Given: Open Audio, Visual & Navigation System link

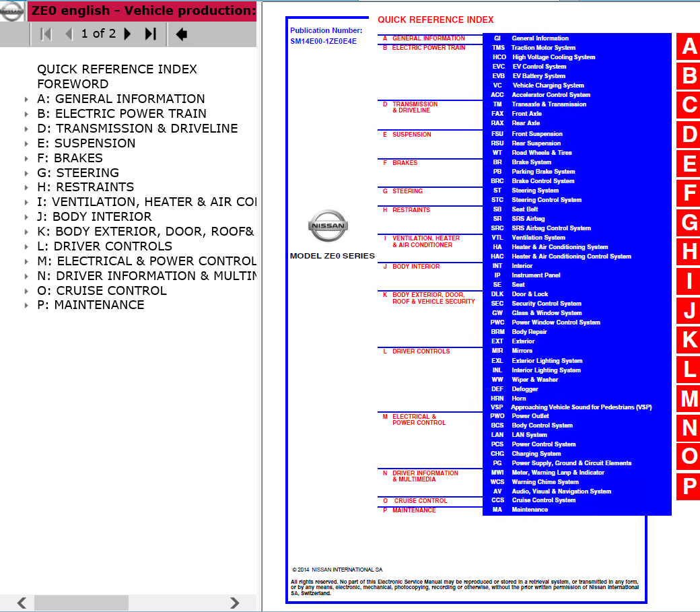Looking at the screenshot, I should 561,491.
